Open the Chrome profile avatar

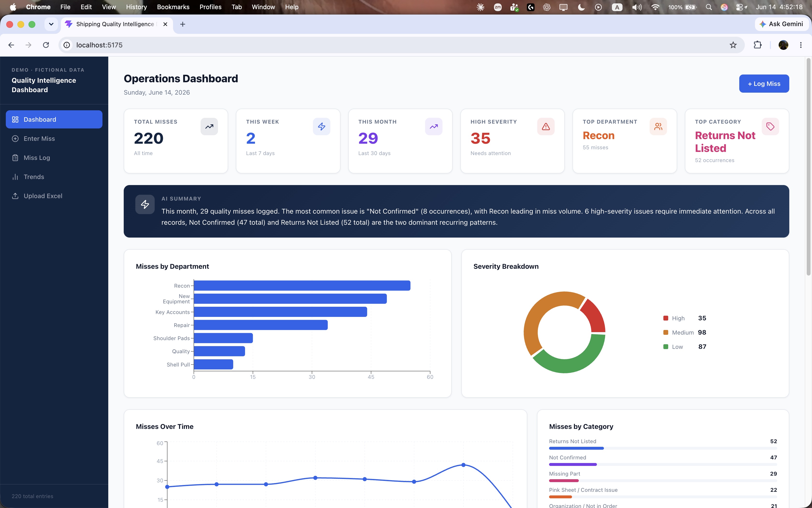pyautogui.click(x=783, y=45)
